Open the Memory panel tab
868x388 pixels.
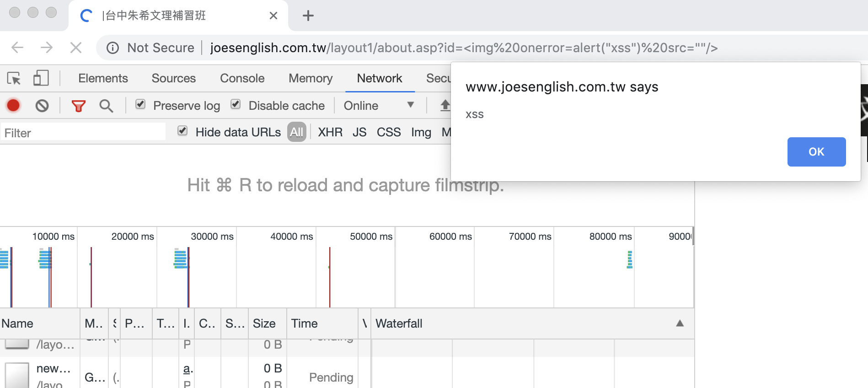click(x=311, y=78)
